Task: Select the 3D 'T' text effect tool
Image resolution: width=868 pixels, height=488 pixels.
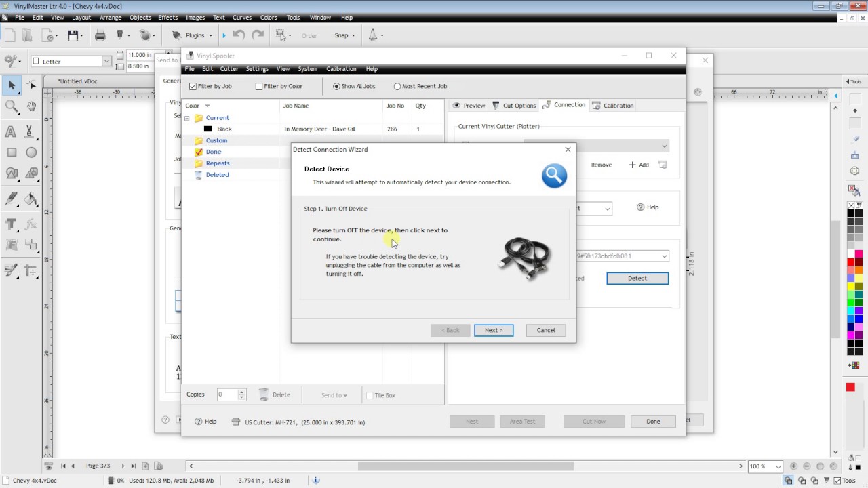Action: 11,224
